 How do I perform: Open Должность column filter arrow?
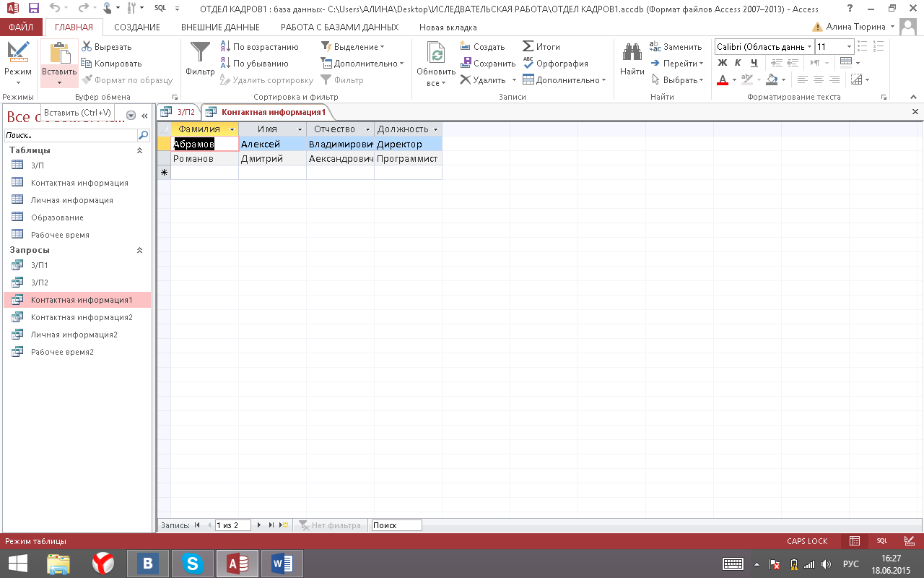point(436,129)
